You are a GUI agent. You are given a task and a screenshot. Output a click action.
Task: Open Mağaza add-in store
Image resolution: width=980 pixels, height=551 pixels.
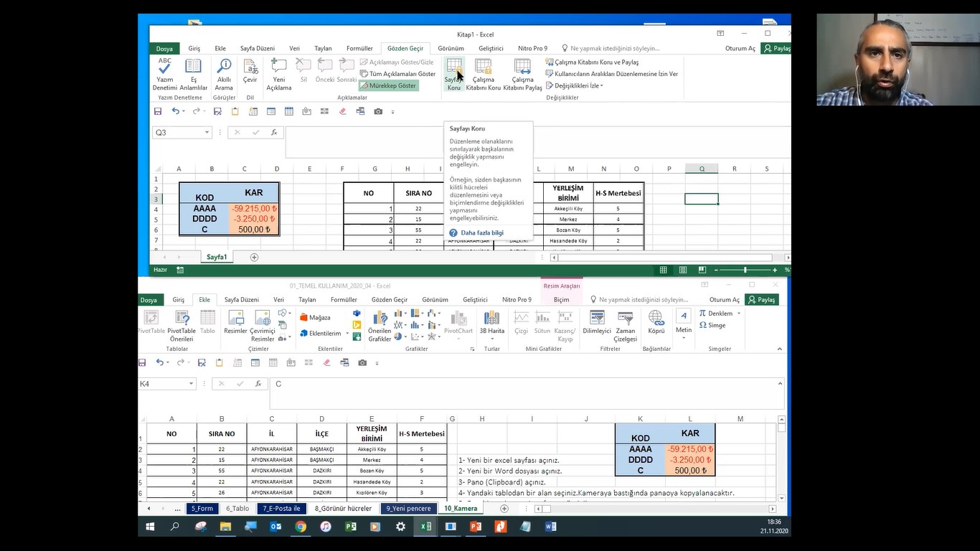[315, 317]
